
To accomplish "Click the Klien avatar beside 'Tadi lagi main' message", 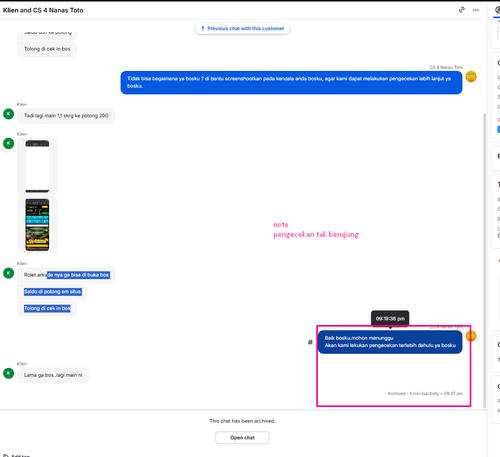I will tap(9, 114).
